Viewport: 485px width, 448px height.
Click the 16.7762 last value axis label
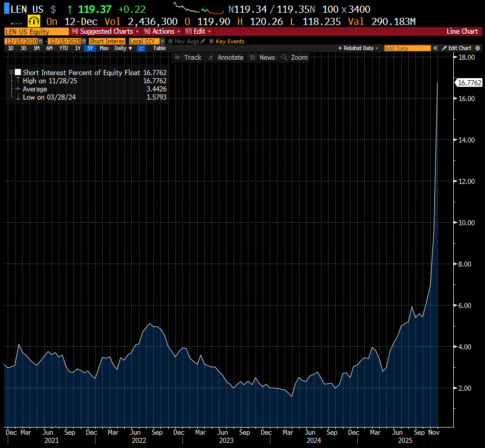point(469,83)
